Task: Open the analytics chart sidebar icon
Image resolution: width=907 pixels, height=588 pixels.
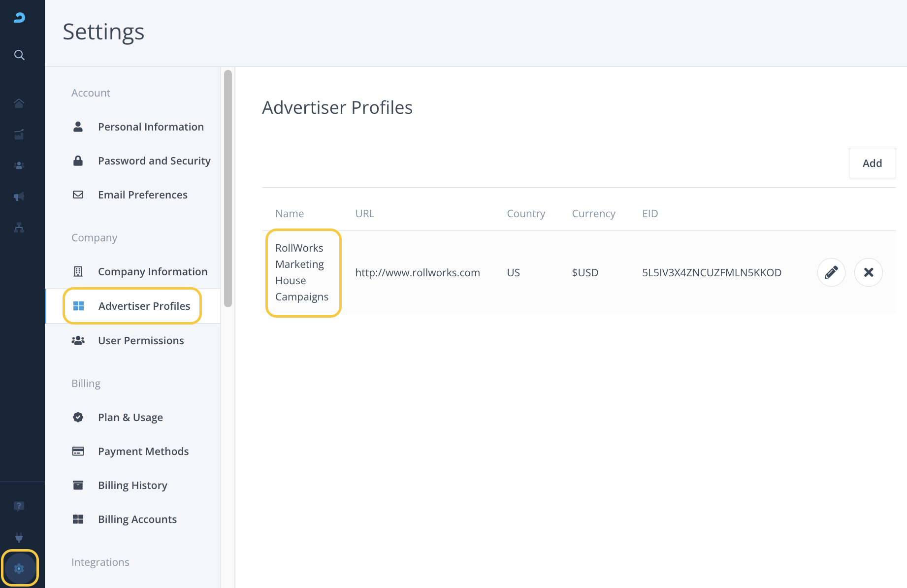Action: (x=19, y=134)
